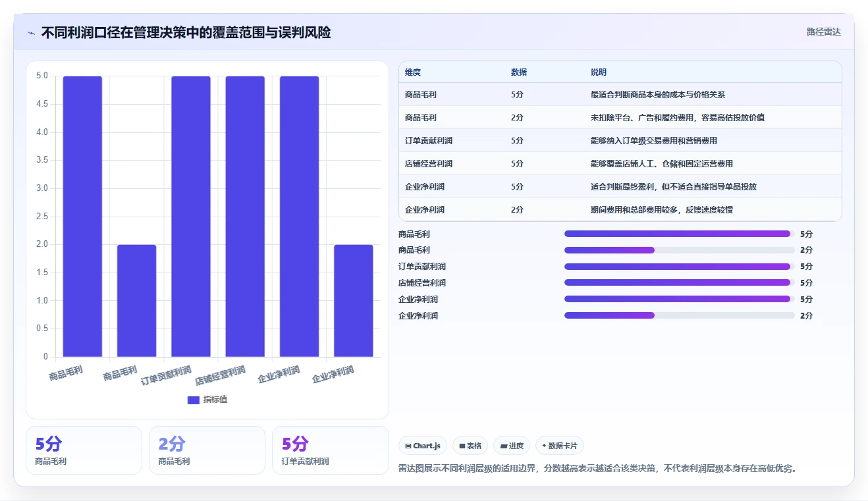Click the progress bar for 企业净利润 2分
The image size is (868, 501).
click(680, 316)
